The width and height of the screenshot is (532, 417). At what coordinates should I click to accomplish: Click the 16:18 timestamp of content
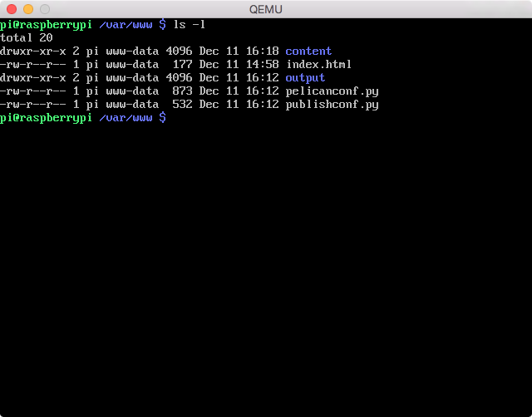click(263, 52)
